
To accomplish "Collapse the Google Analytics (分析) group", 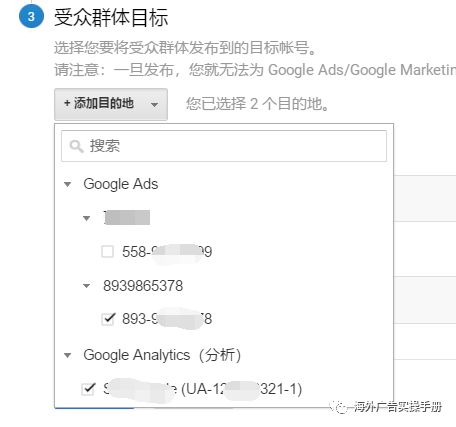I will (67, 355).
